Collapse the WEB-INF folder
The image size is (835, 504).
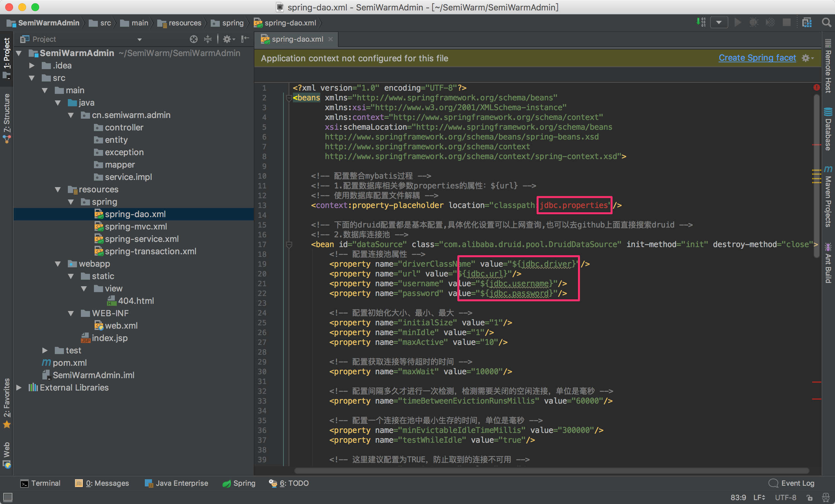point(71,313)
